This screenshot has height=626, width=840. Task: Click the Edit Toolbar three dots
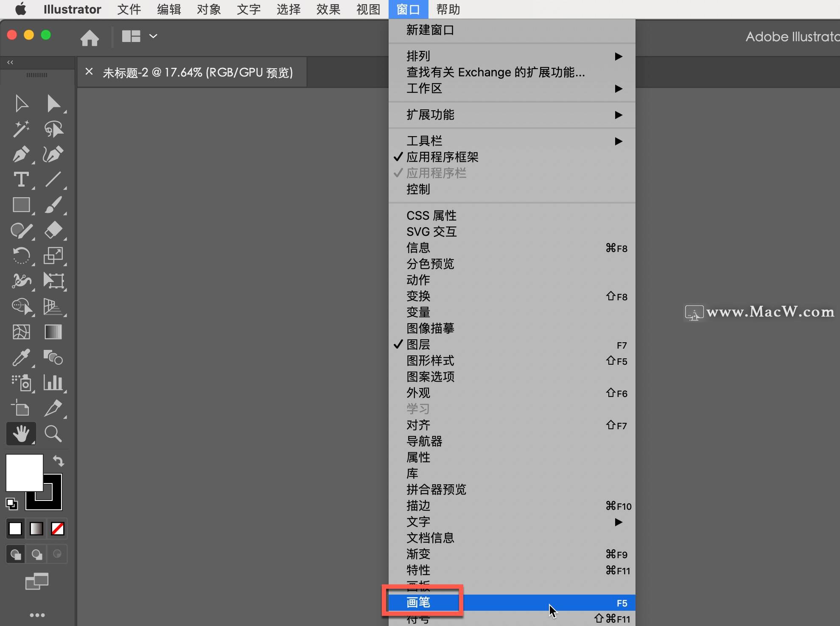pyautogui.click(x=37, y=615)
